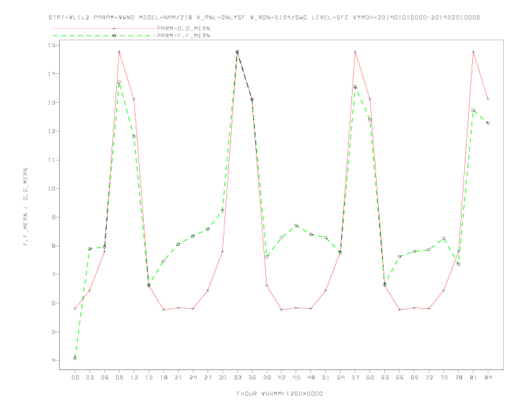Click x-axis forecast hour label 00
The image size is (532, 411).
point(75,377)
